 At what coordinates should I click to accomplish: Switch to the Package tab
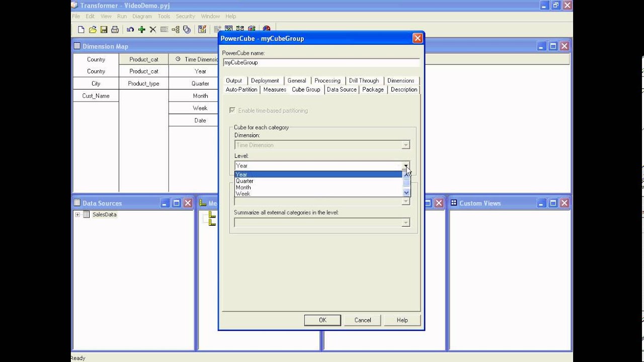pyautogui.click(x=373, y=89)
